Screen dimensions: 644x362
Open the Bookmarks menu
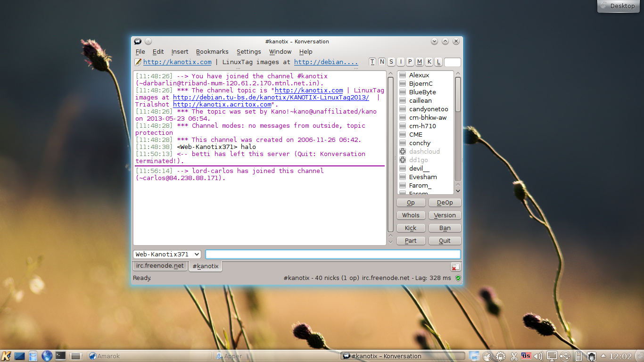coord(212,52)
